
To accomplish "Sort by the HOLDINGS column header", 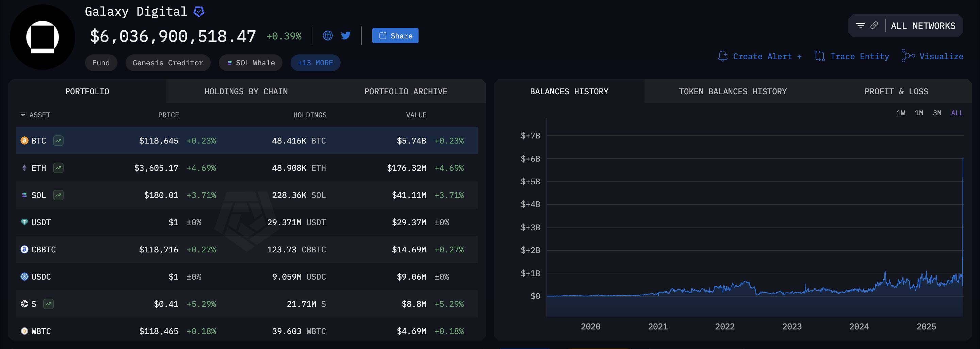I will pos(310,115).
